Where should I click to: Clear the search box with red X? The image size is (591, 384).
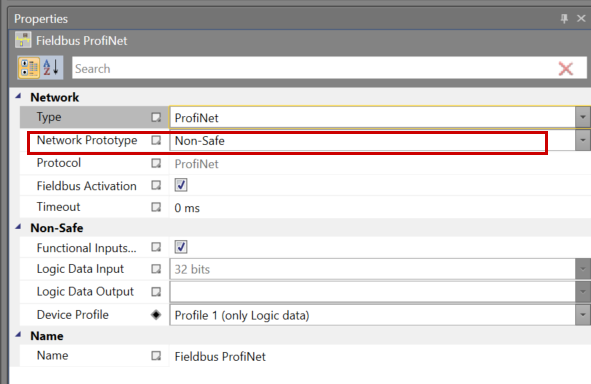[565, 69]
